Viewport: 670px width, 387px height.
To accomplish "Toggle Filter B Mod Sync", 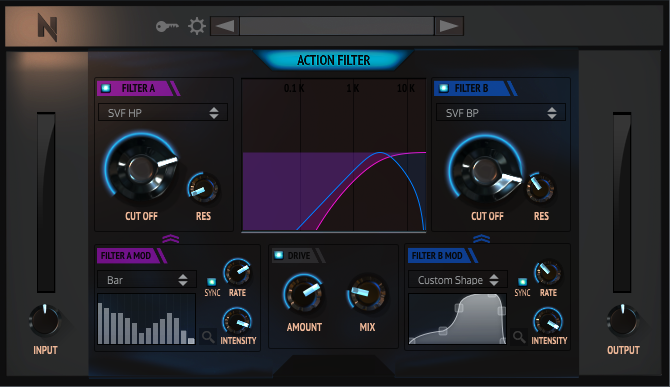I will pyautogui.click(x=522, y=281).
